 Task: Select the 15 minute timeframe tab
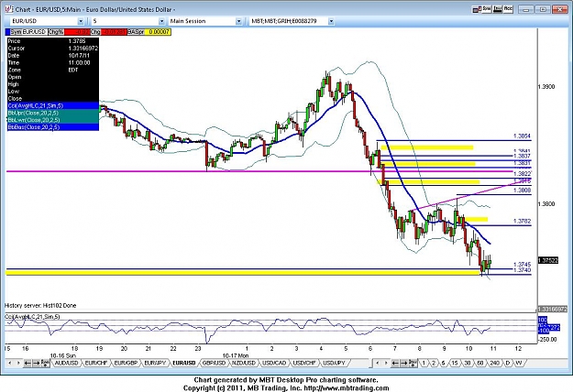tap(454, 364)
